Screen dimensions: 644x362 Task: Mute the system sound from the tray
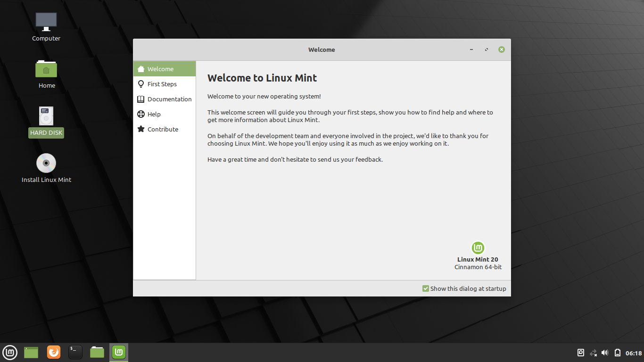pyautogui.click(x=604, y=352)
